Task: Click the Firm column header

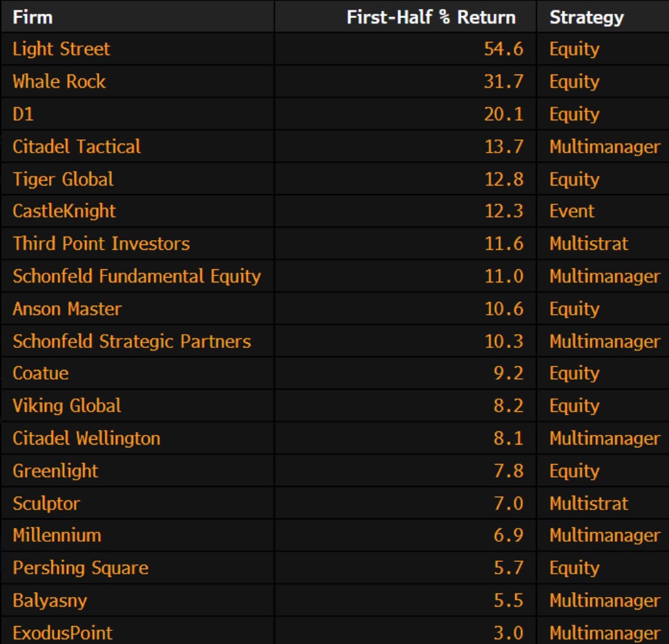Action: click(x=33, y=17)
